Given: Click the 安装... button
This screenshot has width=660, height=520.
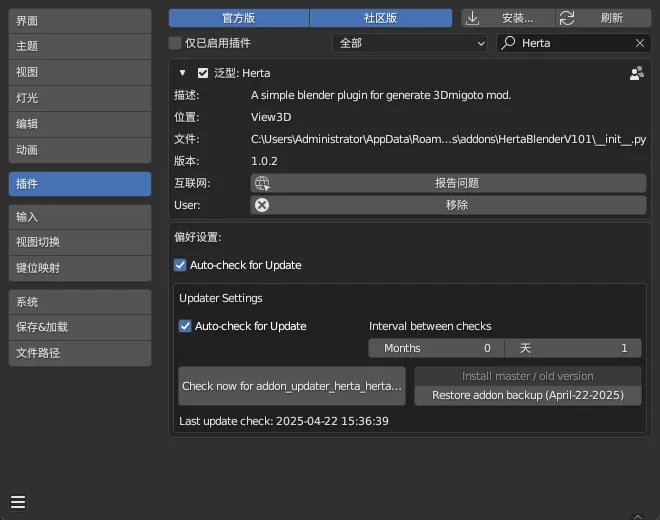Looking at the screenshot, I should [508, 18].
